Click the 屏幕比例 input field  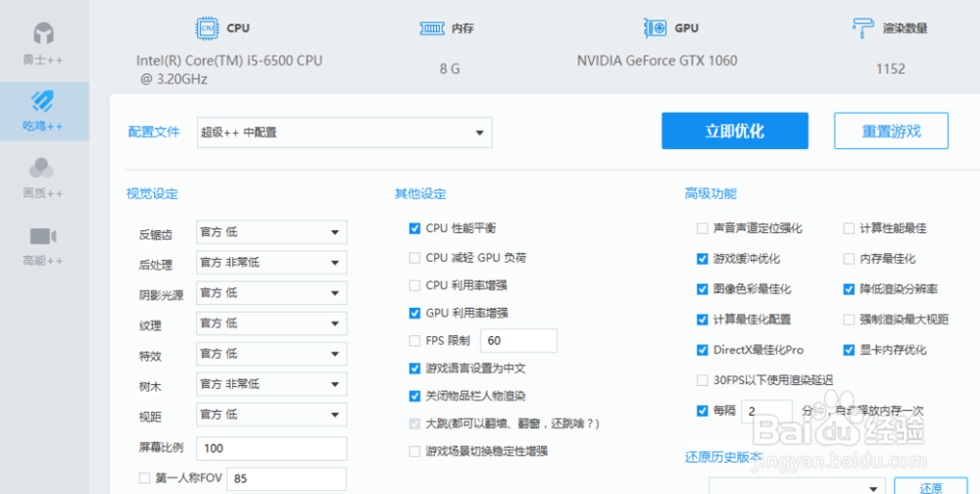pos(271,448)
